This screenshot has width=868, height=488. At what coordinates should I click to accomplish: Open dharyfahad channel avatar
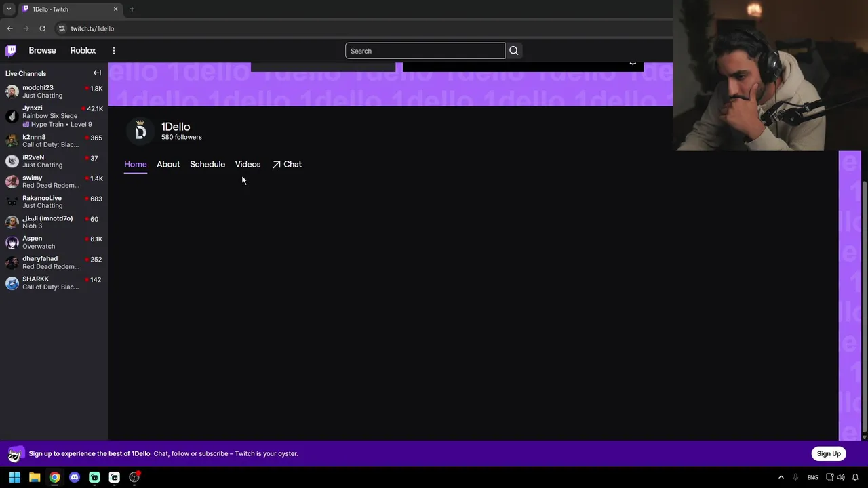coord(12,262)
